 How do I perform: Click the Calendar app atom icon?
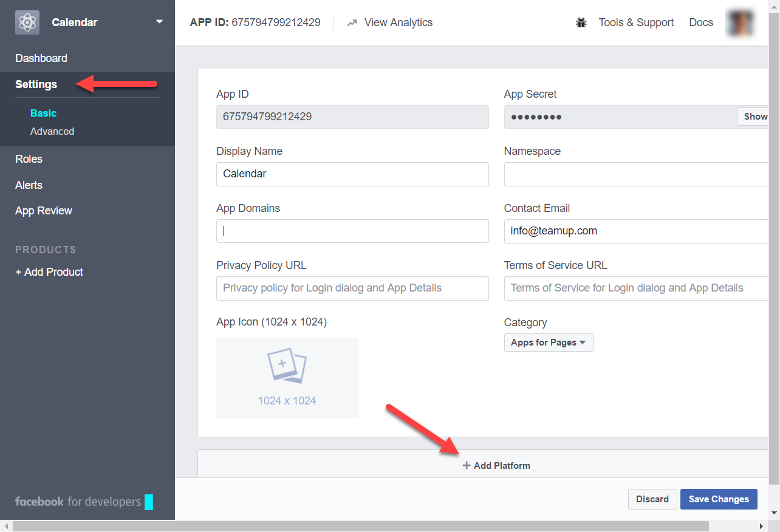click(27, 22)
